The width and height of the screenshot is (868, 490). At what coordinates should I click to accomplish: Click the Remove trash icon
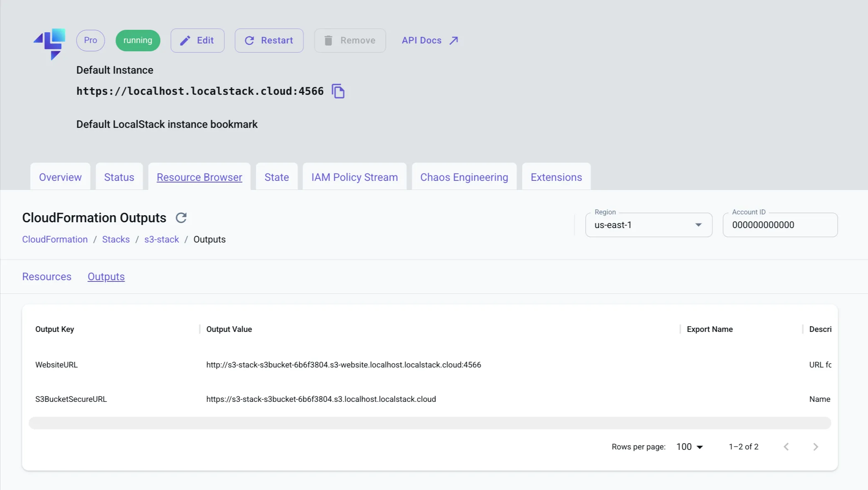pos(329,40)
